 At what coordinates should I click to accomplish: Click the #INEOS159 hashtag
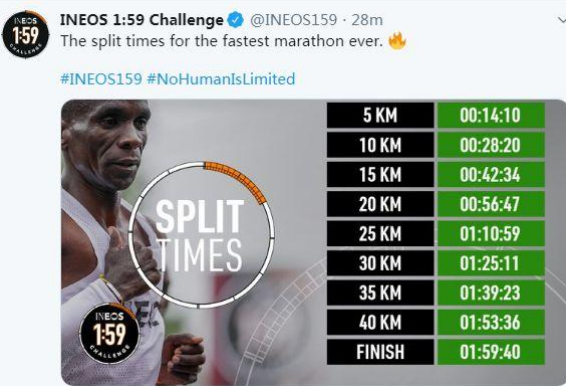tap(101, 79)
